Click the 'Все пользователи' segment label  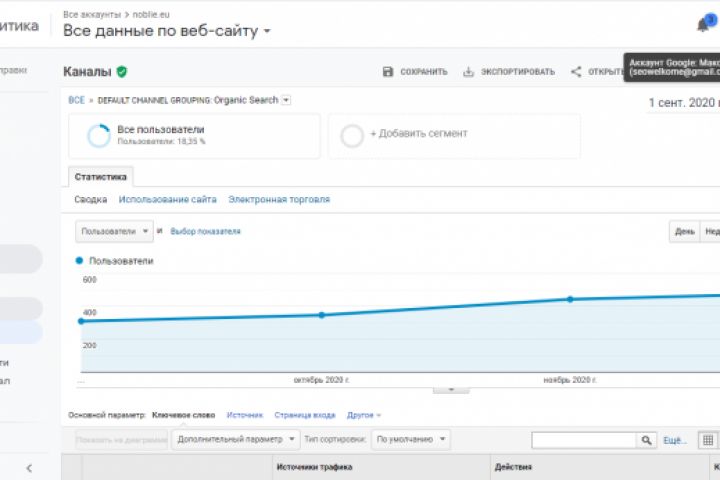point(161,130)
